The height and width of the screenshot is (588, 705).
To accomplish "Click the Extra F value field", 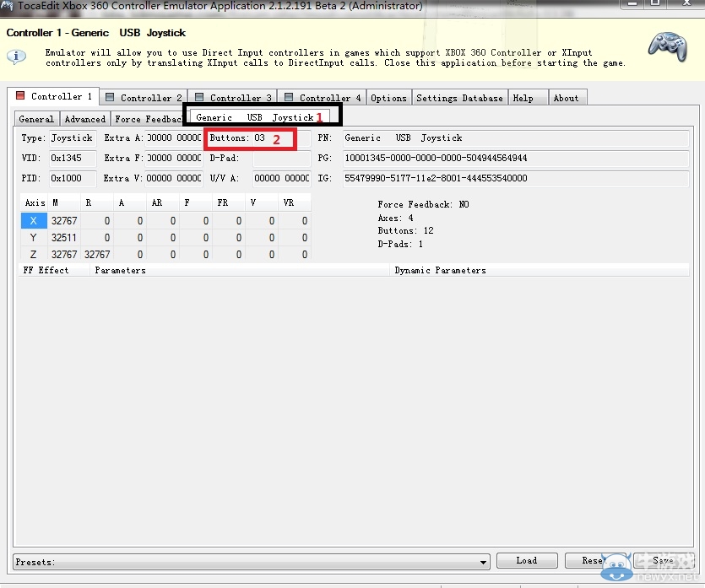I will [174, 158].
